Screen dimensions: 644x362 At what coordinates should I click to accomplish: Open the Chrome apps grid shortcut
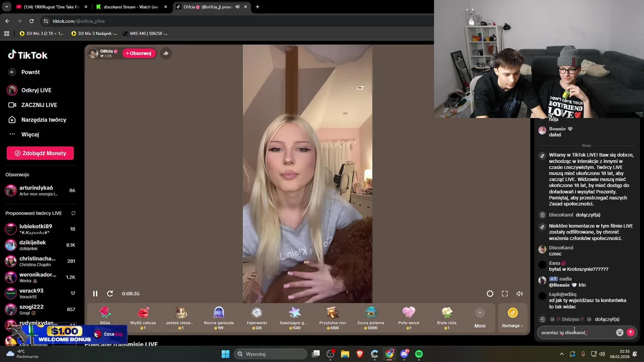coord(7,34)
